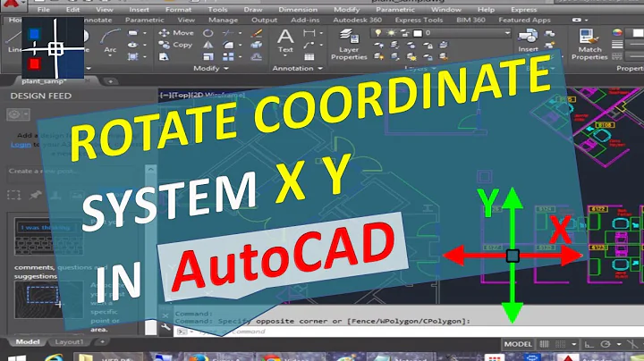The image size is (644, 361).
Task: Select the Leader annotation tool
Action: (309, 45)
